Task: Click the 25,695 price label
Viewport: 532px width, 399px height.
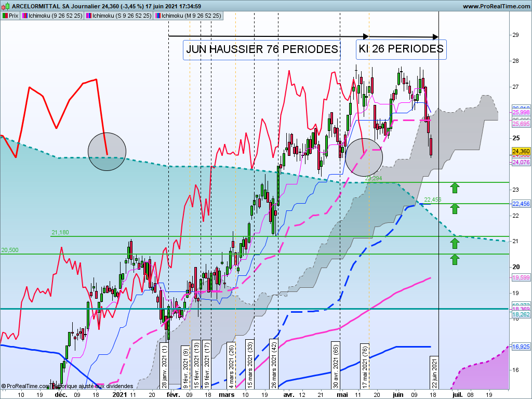Action: pyautogui.click(x=521, y=124)
